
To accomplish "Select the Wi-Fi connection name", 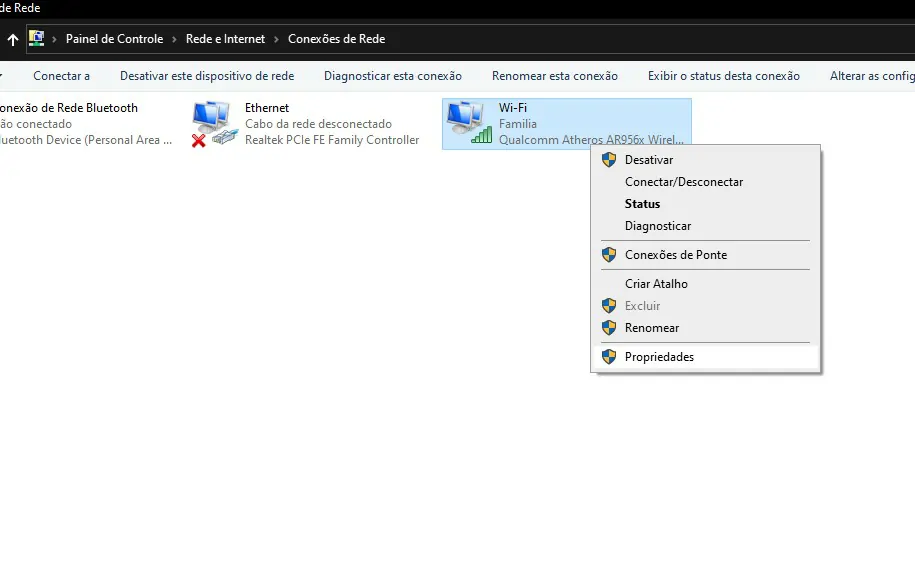I will pyautogui.click(x=512, y=108).
